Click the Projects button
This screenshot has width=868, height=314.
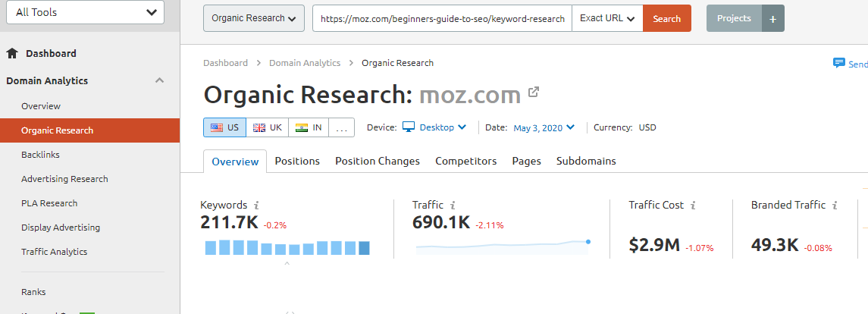(734, 18)
